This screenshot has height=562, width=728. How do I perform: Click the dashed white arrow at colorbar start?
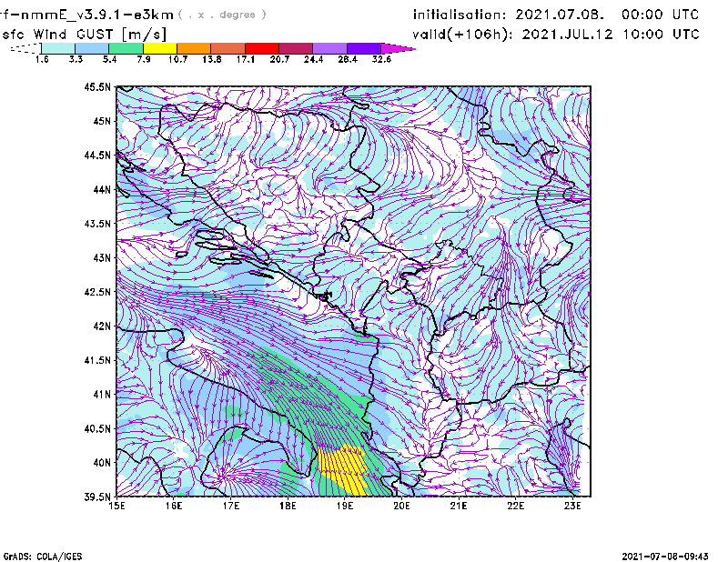[25, 48]
